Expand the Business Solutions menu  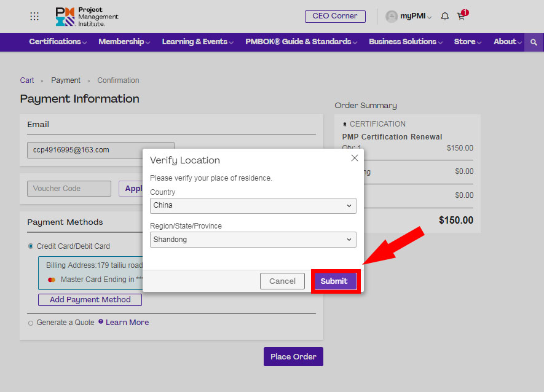click(406, 42)
